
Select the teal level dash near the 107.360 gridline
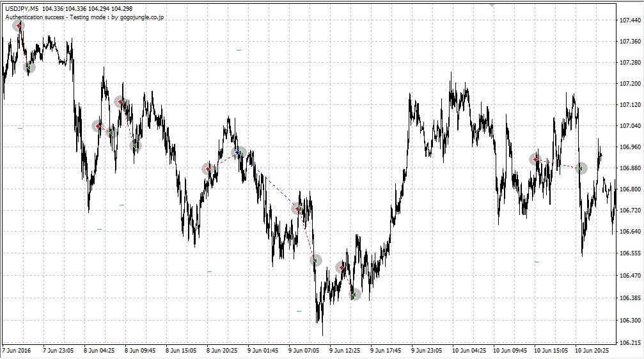tap(239, 50)
